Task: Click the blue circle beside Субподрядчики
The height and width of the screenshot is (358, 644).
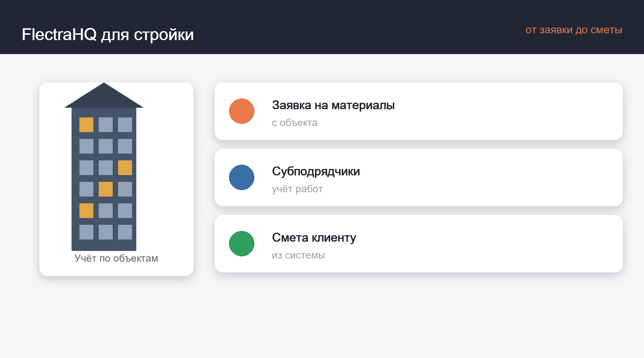Action: coord(241,177)
